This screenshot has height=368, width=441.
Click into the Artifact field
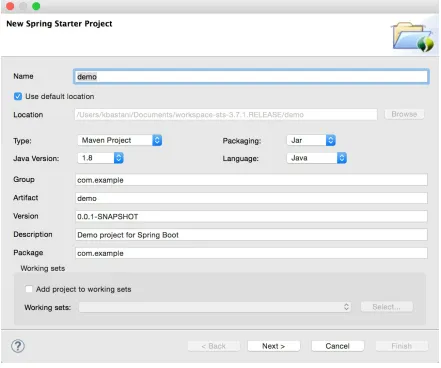click(x=251, y=198)
